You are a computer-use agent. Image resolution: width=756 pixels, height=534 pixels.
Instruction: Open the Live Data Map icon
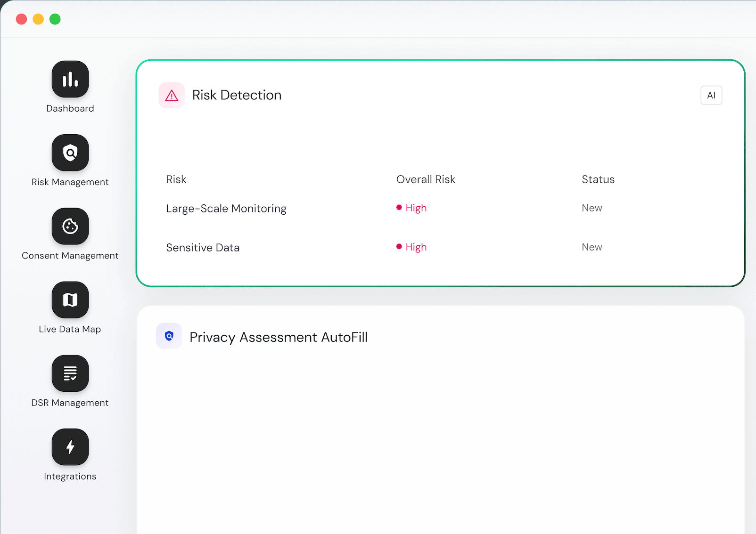(70, 299)
